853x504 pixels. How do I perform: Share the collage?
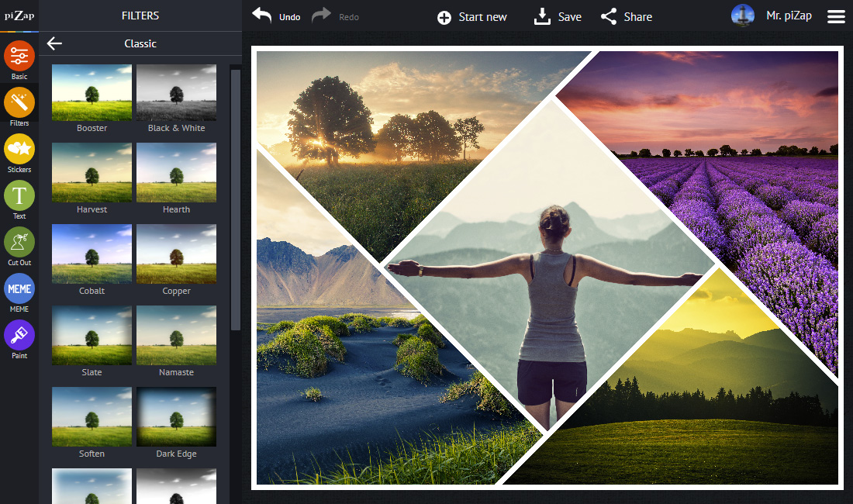(x=626, y=17)
